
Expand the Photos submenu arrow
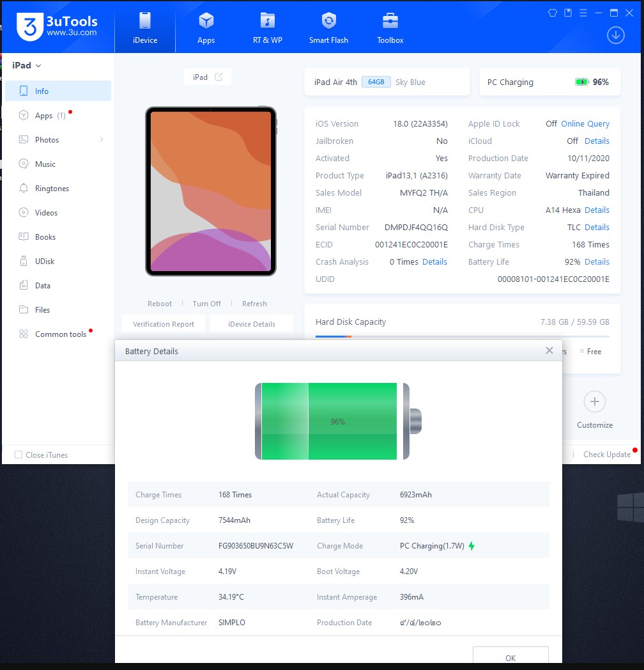102,139
